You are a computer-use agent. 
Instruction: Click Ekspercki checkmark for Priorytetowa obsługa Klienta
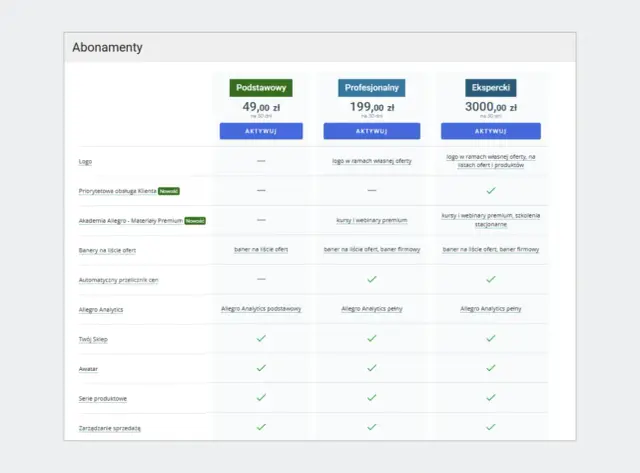[491, 190]
